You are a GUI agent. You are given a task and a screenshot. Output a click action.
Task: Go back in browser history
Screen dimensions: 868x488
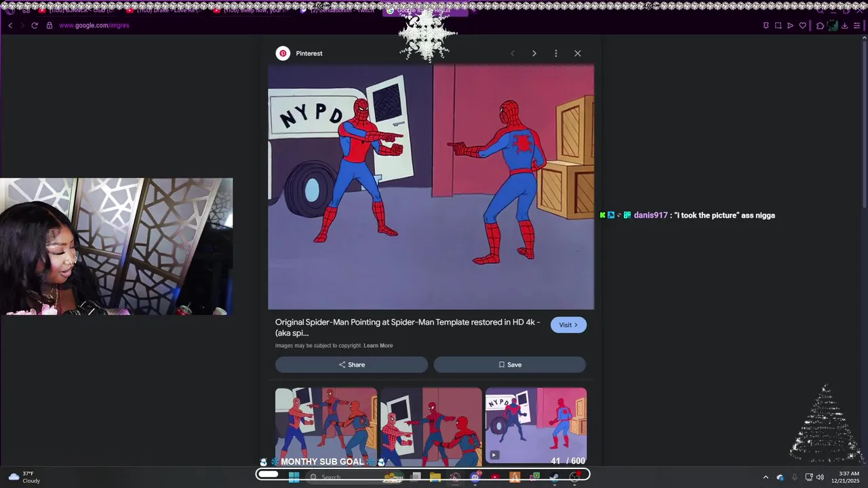click(x=10, y=26)
